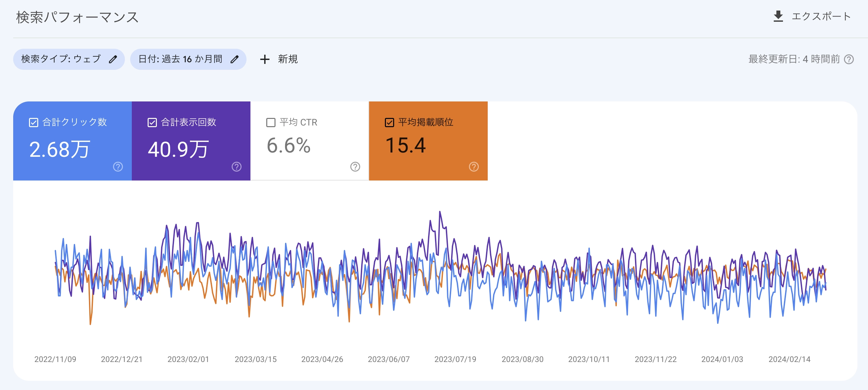Edit the 日付 filter pencil icon
The image size is (868, 390).
(235, 59)
